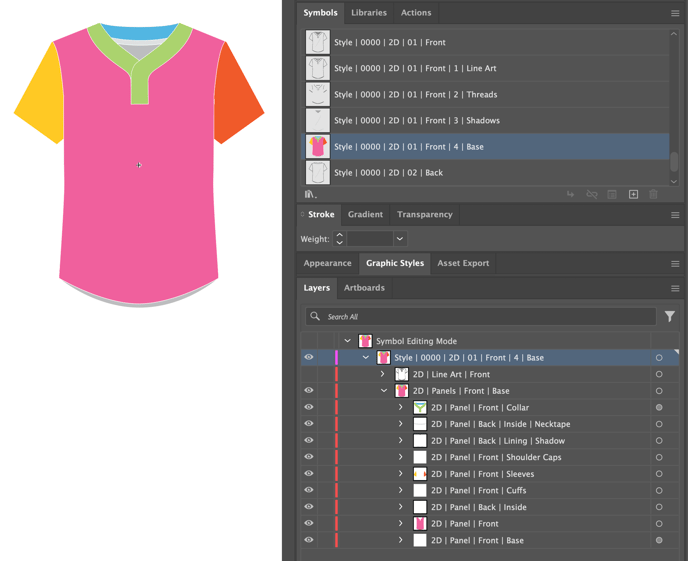Click the Break Link to Symbol icon
This screenshot has height=561, width=688.
pos(591,194)
